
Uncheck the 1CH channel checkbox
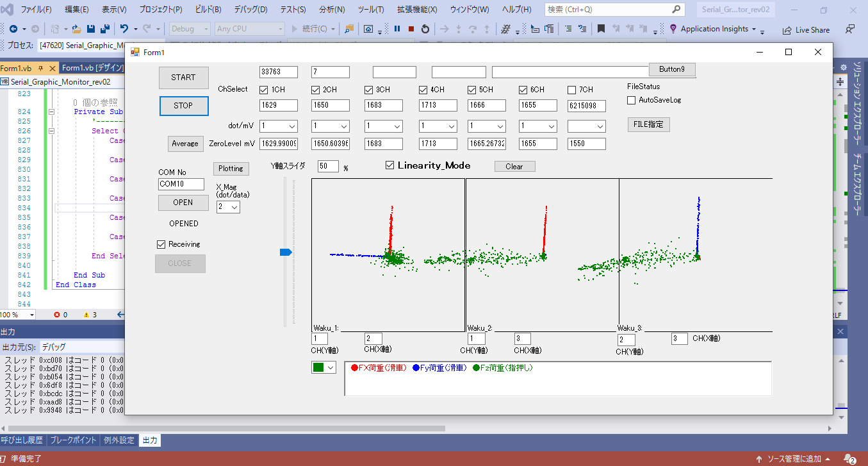[264, 90]
